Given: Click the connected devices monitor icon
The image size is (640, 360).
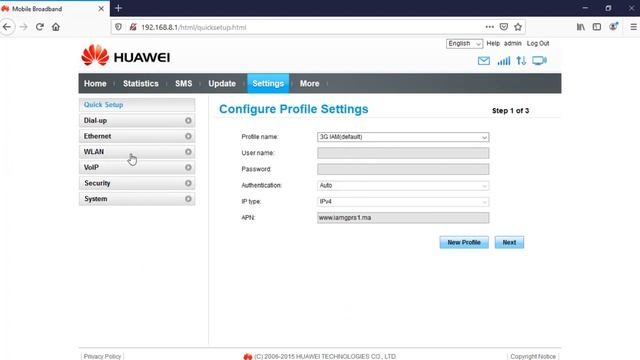Looking at the screenshot, I should 540,61.
